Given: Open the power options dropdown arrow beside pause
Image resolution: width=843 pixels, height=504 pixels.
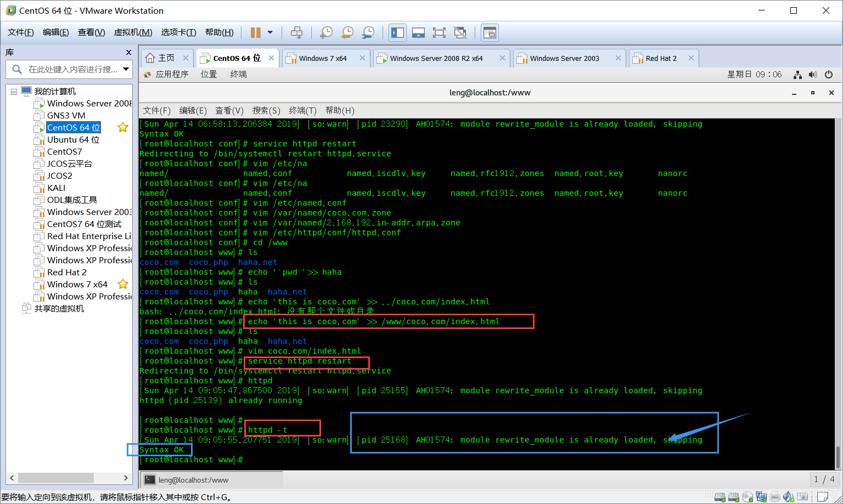Looking at the screenshot, I should click(270, 32).
